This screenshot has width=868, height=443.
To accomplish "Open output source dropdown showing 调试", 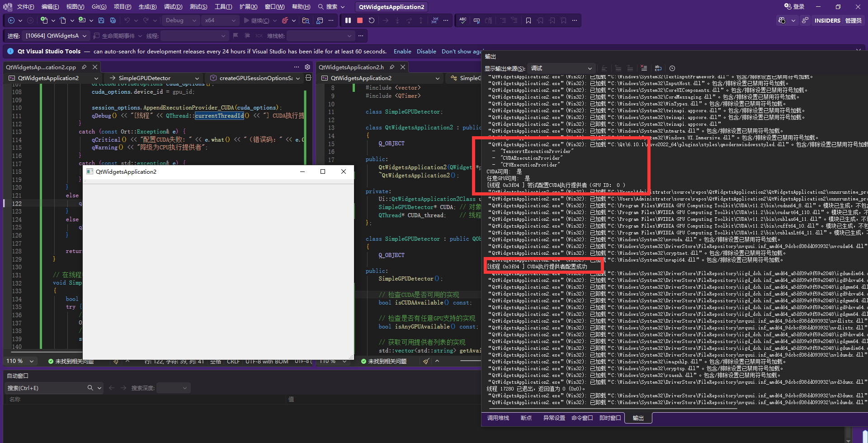I will 561,68.
